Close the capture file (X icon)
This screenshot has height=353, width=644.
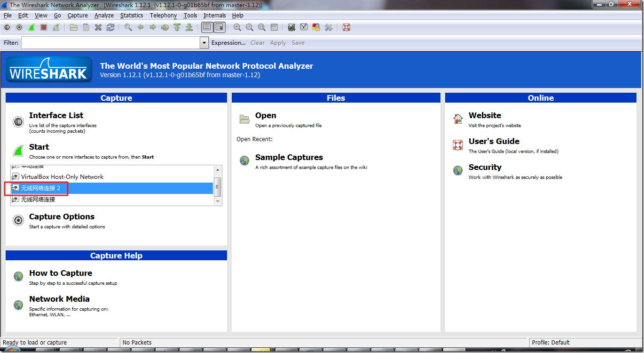click(x=98, y=27)
